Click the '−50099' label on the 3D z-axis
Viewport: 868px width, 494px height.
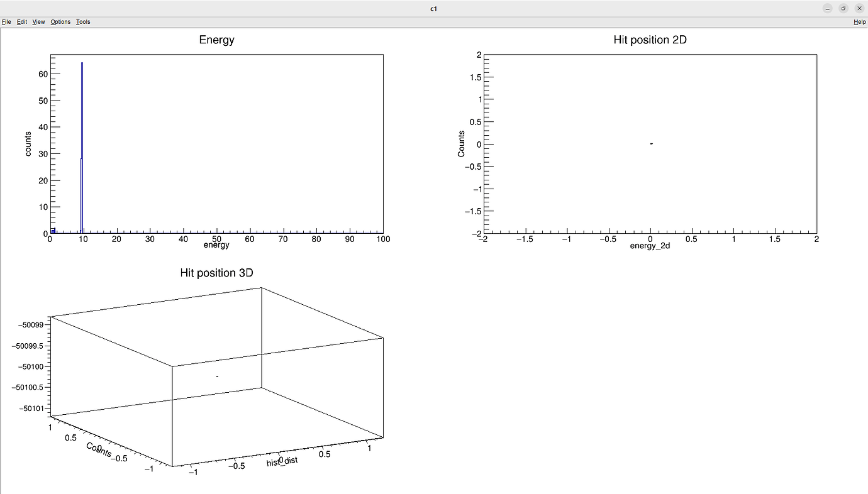[x=30, y=325]
